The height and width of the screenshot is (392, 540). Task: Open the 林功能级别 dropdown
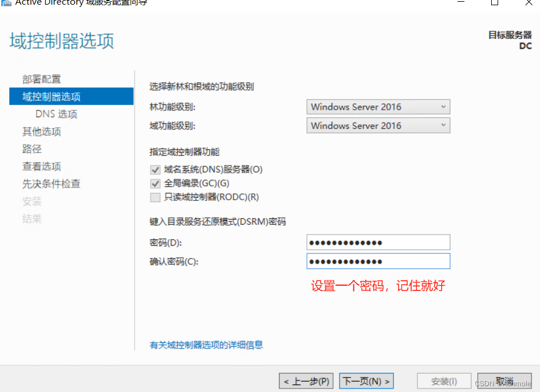378,107
